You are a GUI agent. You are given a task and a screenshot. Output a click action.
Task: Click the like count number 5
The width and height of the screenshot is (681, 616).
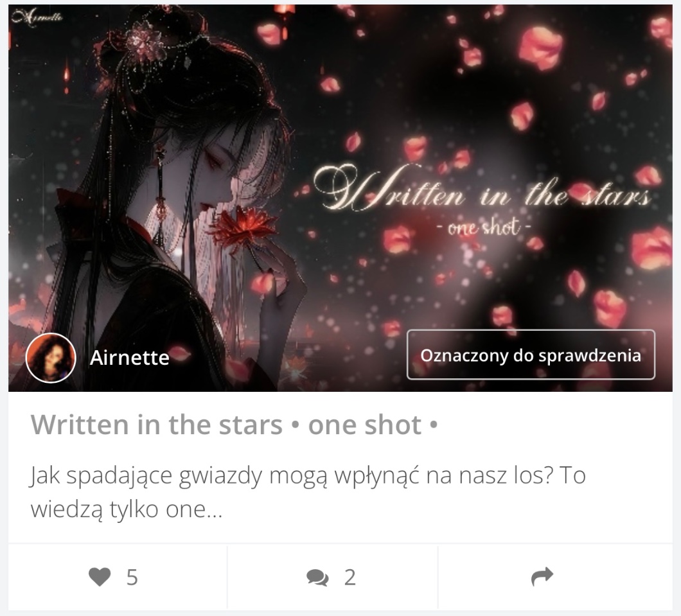coord(132,578)
